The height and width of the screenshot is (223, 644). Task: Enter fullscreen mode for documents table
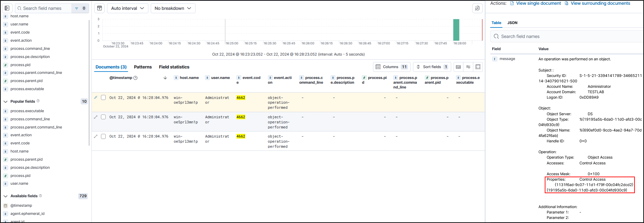coord(478,67)
